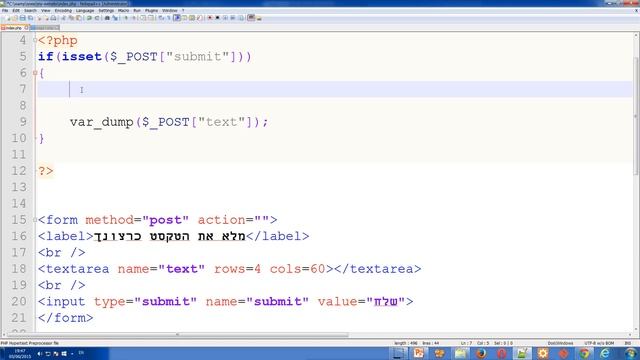640x360 pixels.
Task: Click the Cut toolbar icon
Action: (x=63, y=18)
